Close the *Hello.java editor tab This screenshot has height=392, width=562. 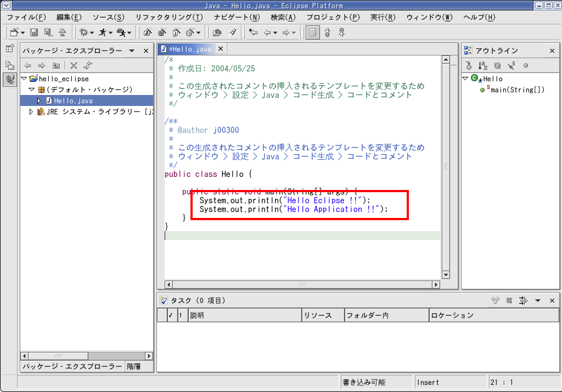pyautogui.click(x=221, y=48)
